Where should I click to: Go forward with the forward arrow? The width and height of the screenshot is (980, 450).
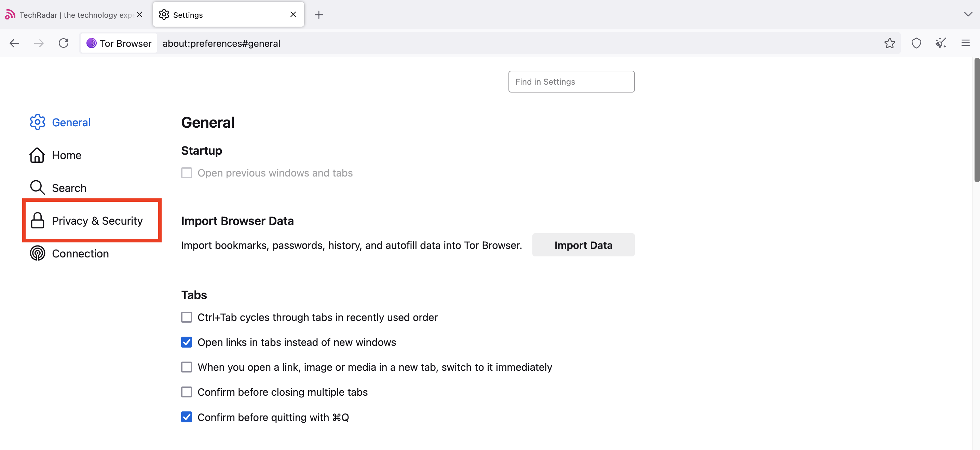tap(39, 43)
